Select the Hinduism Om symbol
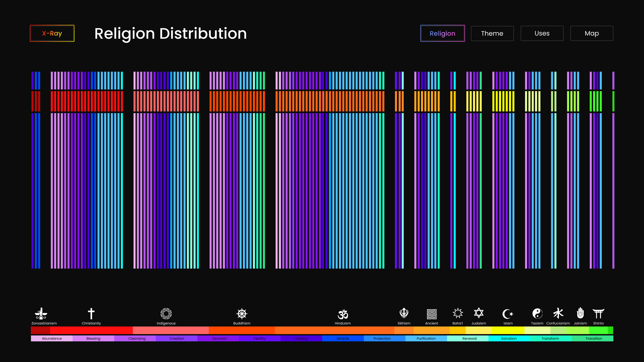The width and height of the screenshot is (644, 362). (343, 314)
